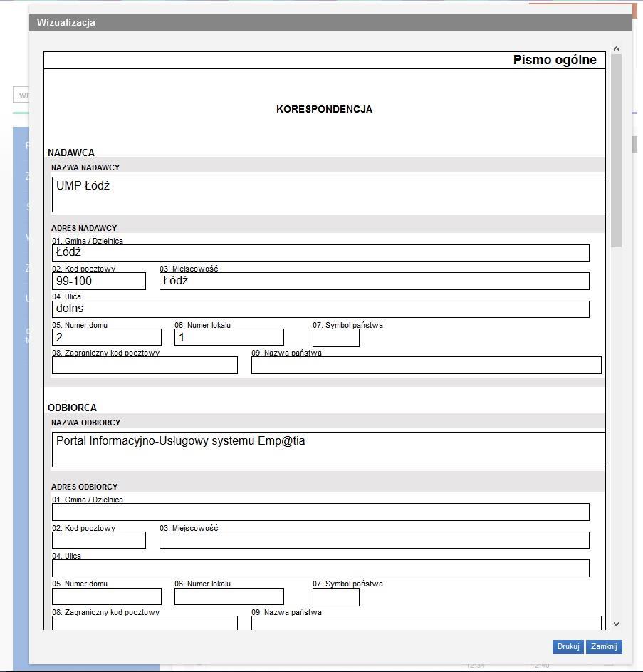Click sender Nazwa państwa field
The width and height of the screenshot is (643, 672).
point(427,365)
